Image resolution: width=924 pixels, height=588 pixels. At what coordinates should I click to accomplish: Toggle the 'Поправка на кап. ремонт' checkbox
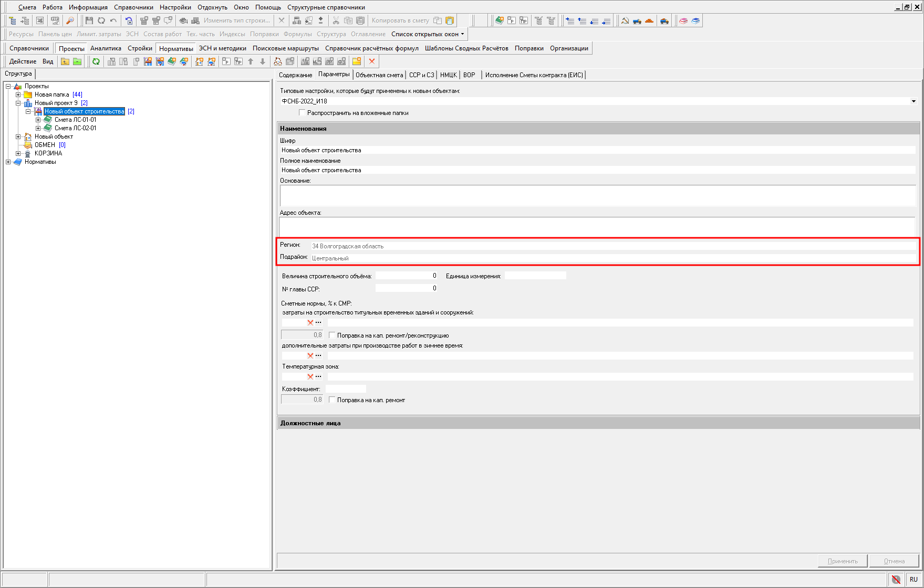pos(332,400)
